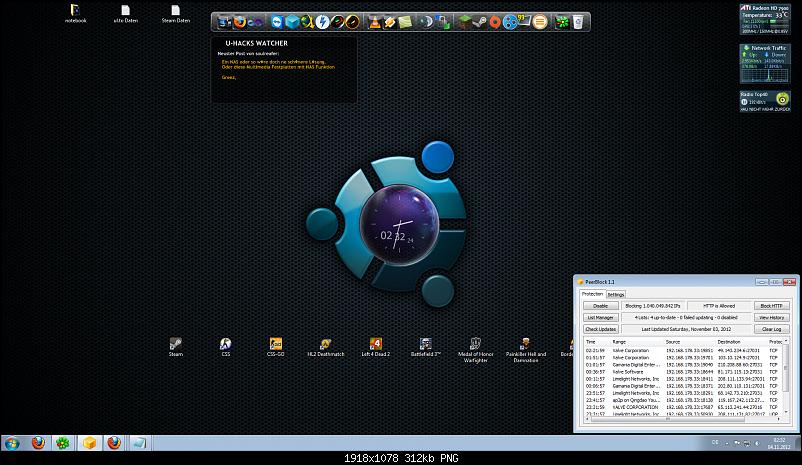Open the blue cube dock icon
Viewport: 802px width, 465px height.
pyautogui.click(x=292, y=22)
